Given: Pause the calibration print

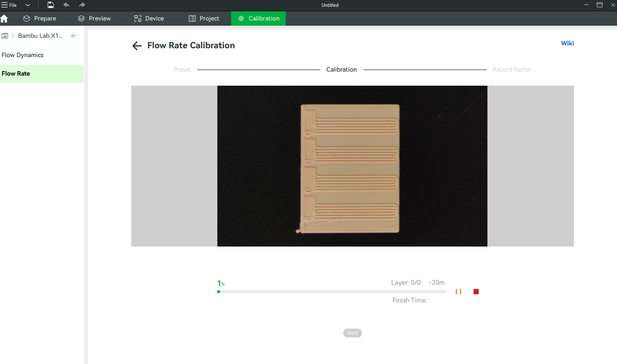Looking at the screenshot, I should click(458, 292).
